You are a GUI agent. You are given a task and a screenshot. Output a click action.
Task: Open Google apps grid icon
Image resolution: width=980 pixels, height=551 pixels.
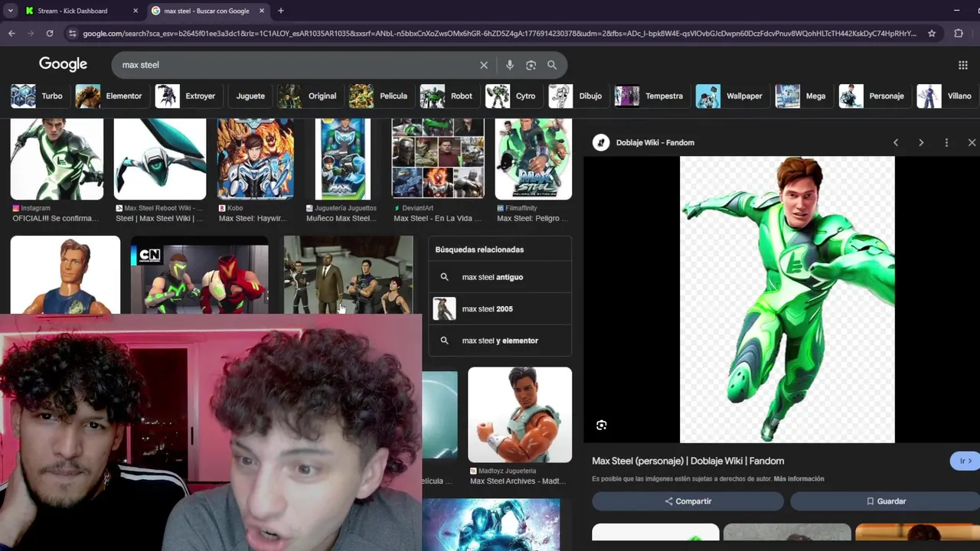(963, 65)
